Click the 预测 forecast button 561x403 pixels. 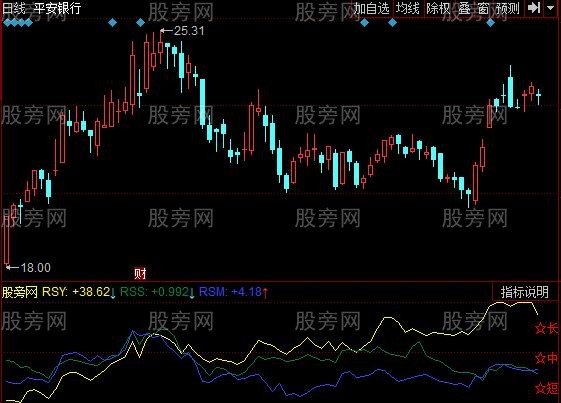pyautogui.click(x=507, y=9)
